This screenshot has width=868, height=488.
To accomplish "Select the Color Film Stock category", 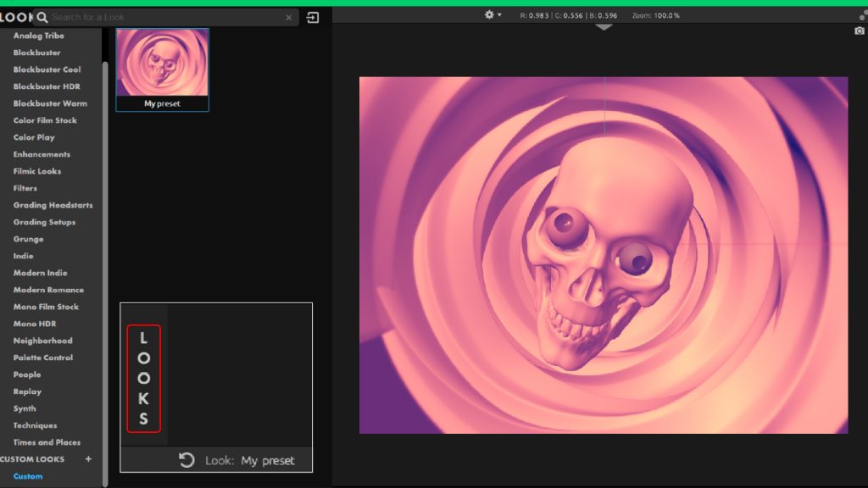I will pyautogui.click(x=45, y=120).
